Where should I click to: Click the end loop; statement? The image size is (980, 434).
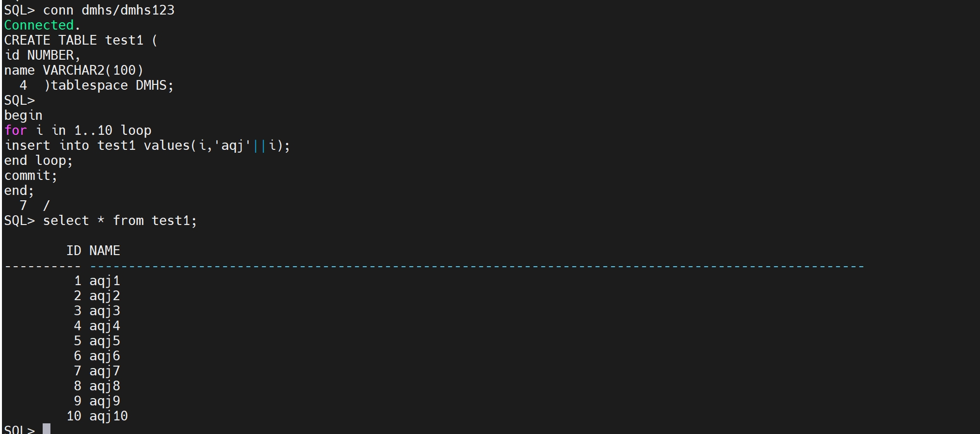coord(38,161)
